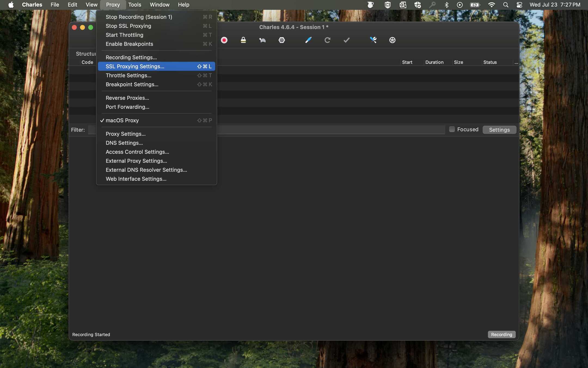Open the Window menu
The height and width of the screenshot is (368, 588).
pyautogui.click(x=160, y=5)
